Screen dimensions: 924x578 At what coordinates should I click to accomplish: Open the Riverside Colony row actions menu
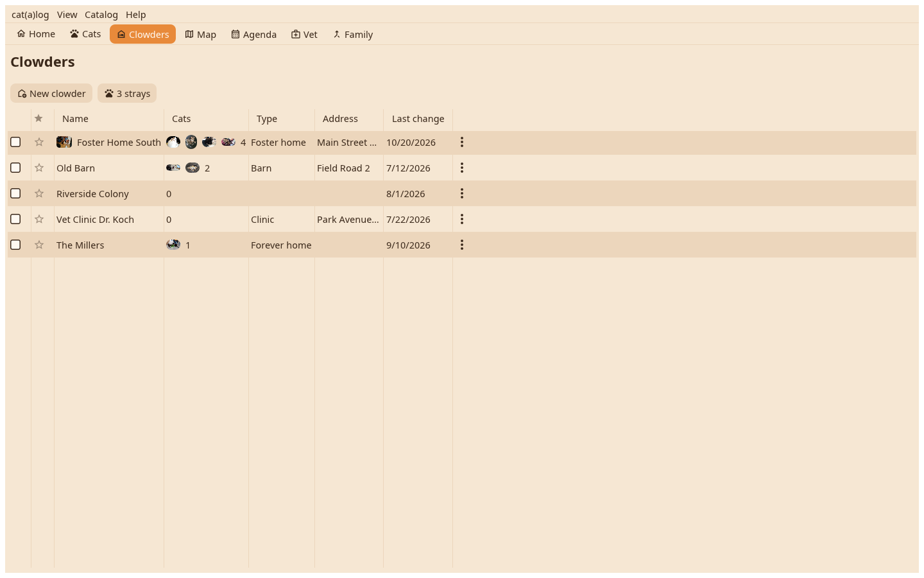pyautogui.click(x=462, y=193)
